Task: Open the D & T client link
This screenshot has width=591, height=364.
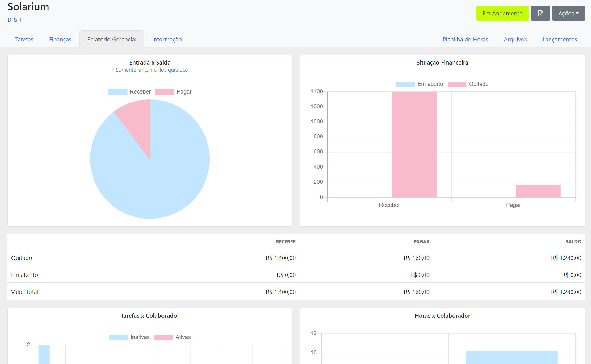Action: tap(15, 19)
